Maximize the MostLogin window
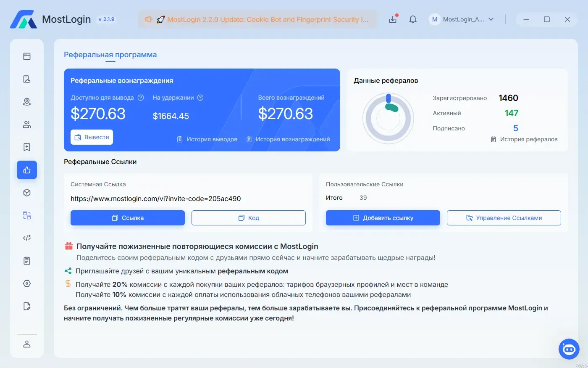 tap(547, 19)
